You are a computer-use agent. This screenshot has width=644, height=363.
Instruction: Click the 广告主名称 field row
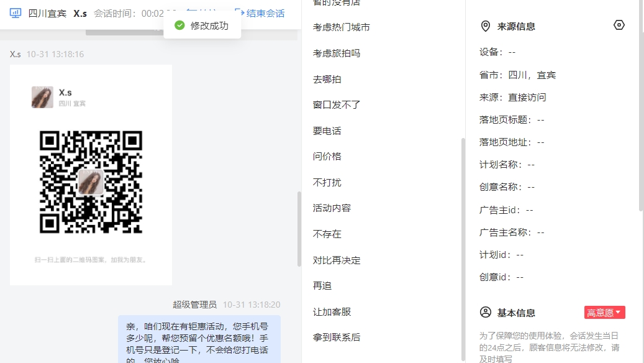tap(512, 232)
